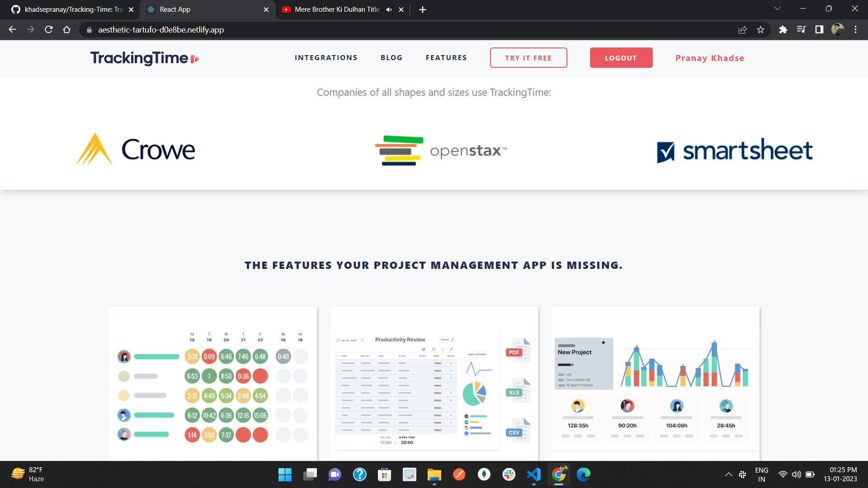
Task: Open the Features nav menu item
Action: coord(446,58)
